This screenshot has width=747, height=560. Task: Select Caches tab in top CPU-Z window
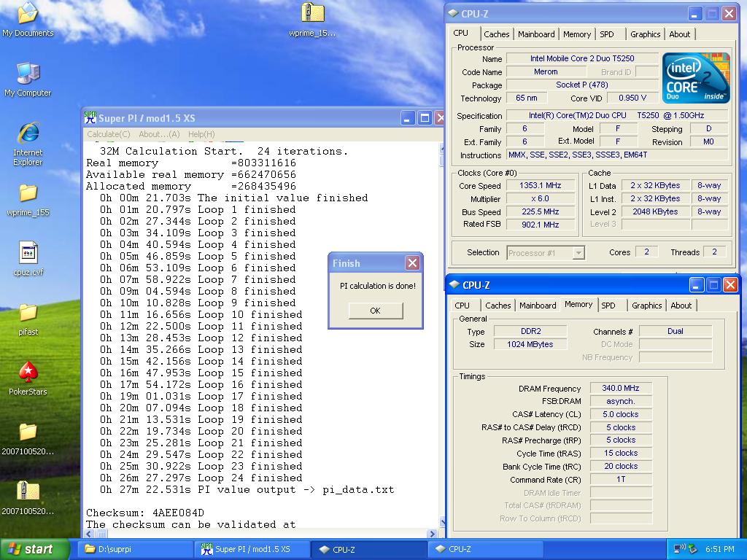coord(496,34)
